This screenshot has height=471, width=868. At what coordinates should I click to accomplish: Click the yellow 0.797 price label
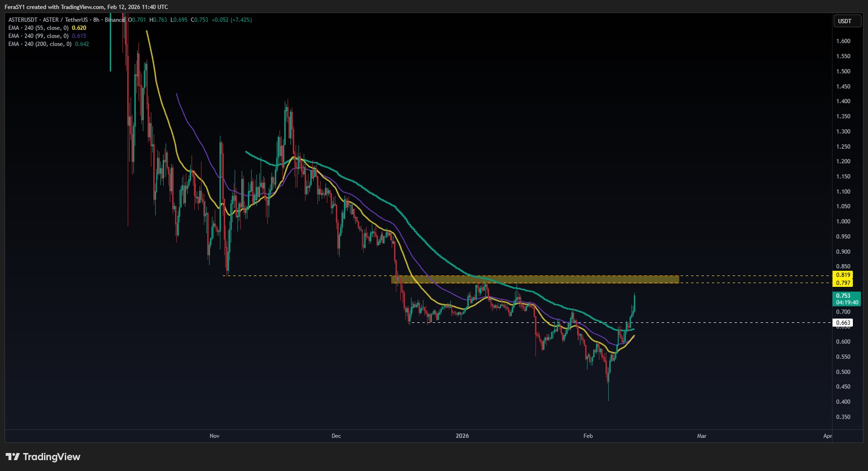843,283
